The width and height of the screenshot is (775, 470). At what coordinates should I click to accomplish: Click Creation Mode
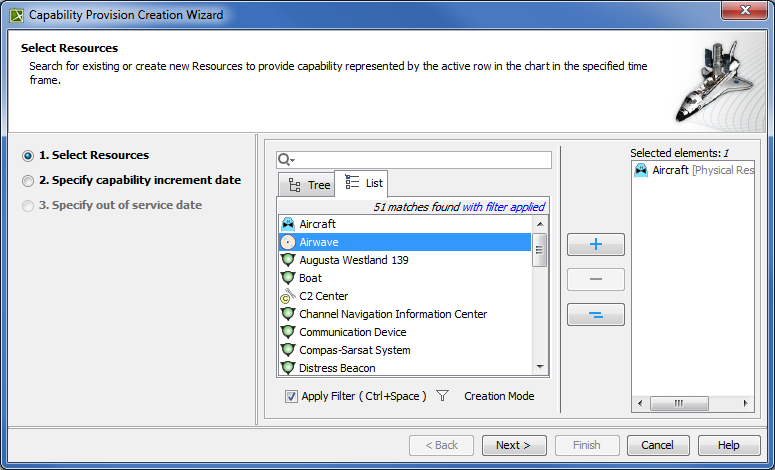[499, 396]
